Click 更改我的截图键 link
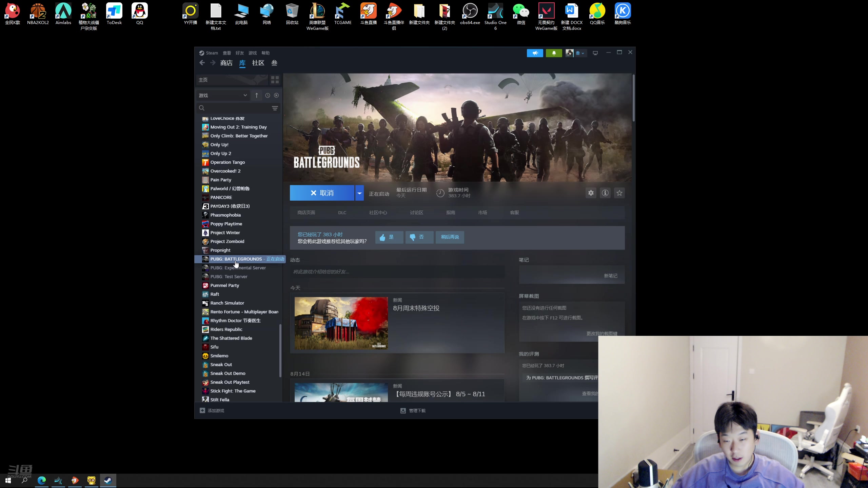The image size is (868, 488). pyautogui.click(x=602, y=334)
